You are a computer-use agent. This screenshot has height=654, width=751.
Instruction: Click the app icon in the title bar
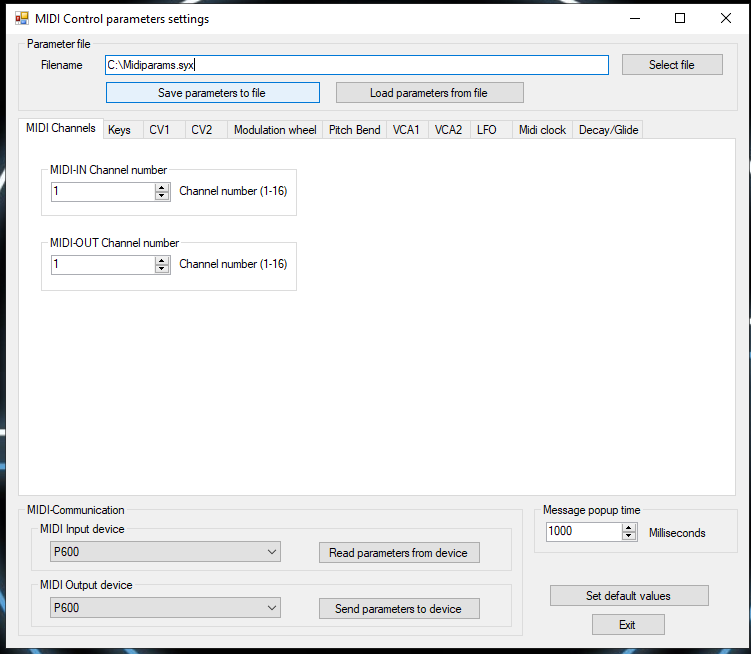click(22, 19)
